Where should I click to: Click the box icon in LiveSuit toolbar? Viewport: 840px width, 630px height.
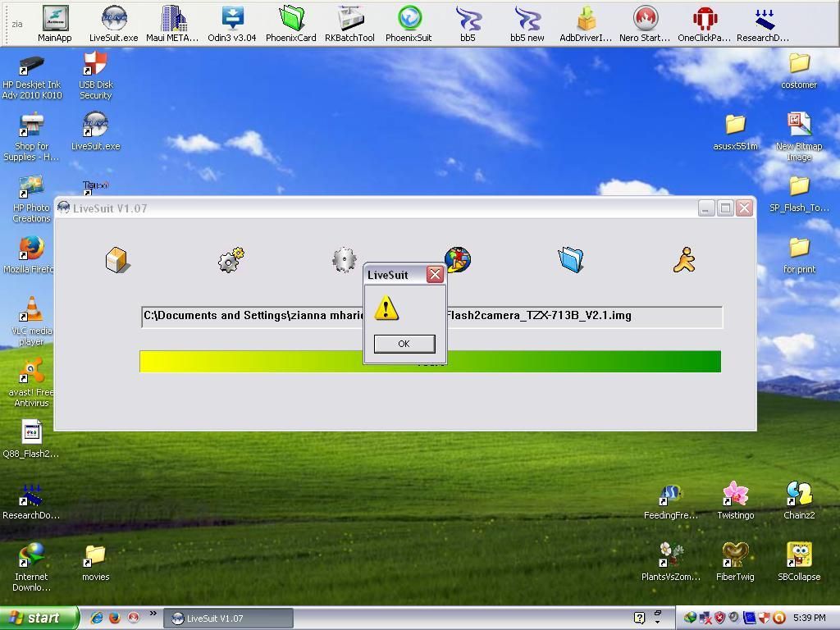[117, 260]
